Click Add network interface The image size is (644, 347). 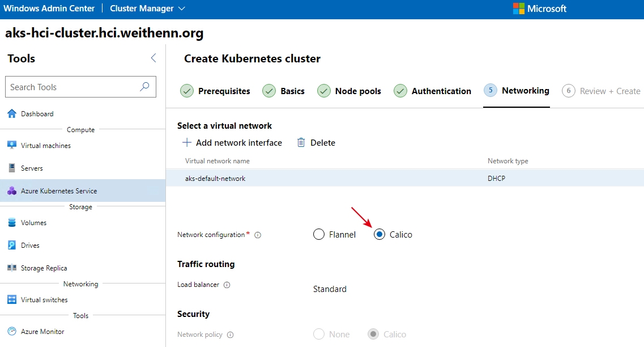pyautogui.click(x=232, y=143)
